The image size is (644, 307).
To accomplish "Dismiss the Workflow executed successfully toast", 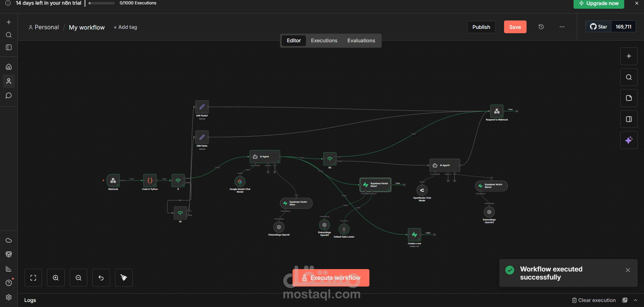I will tap(628, 270).
